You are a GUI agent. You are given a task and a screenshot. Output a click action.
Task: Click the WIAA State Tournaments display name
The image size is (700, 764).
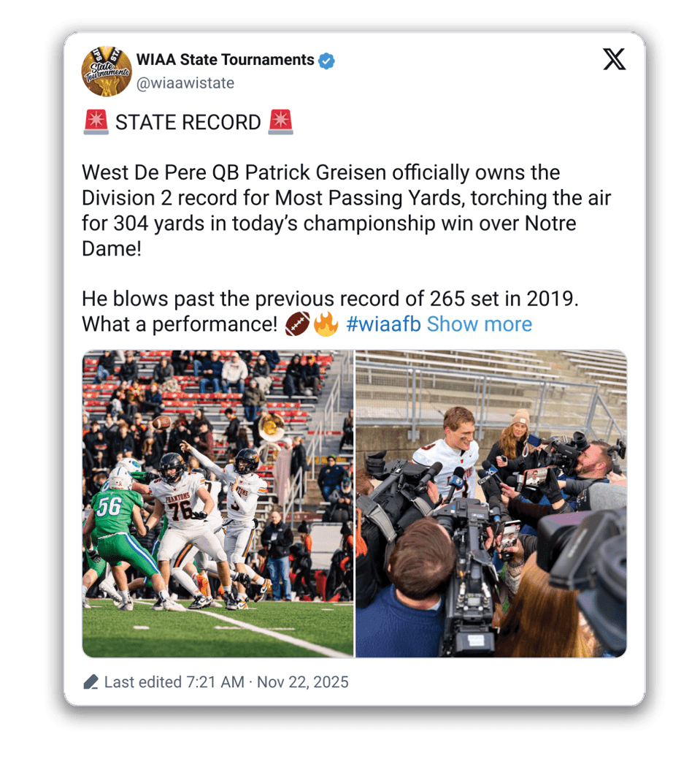tap(226, 59)
